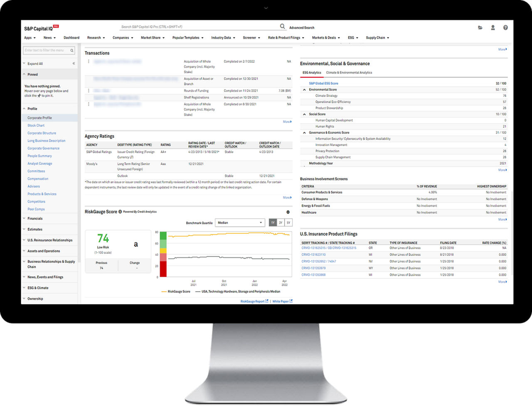Go to Dashboard
The width and height of the screenshot is (532, 406).
(71, 38)
